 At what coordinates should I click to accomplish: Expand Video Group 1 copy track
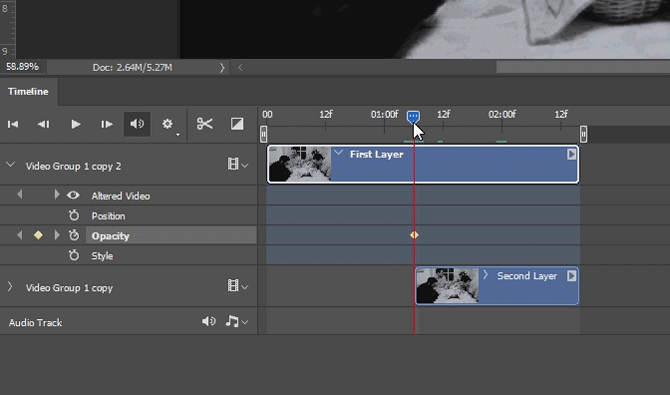pos(10,286)
